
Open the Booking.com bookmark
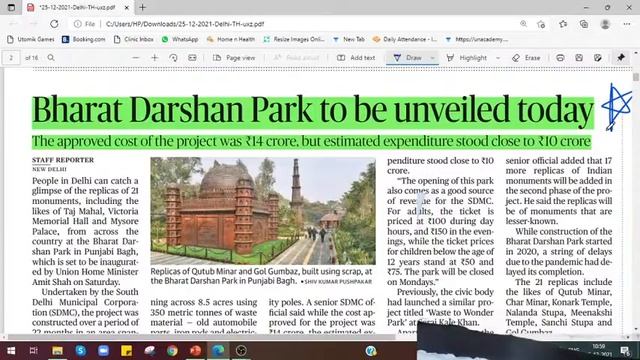click(84, 39)
